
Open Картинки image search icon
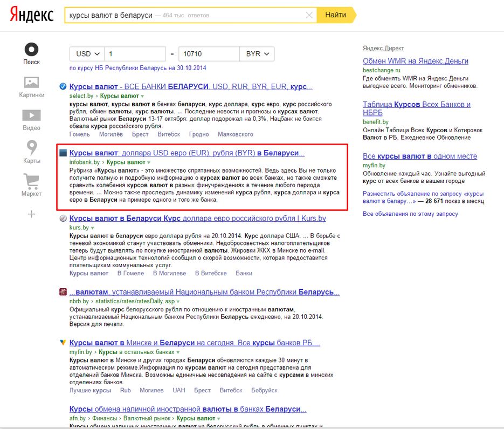31,83
